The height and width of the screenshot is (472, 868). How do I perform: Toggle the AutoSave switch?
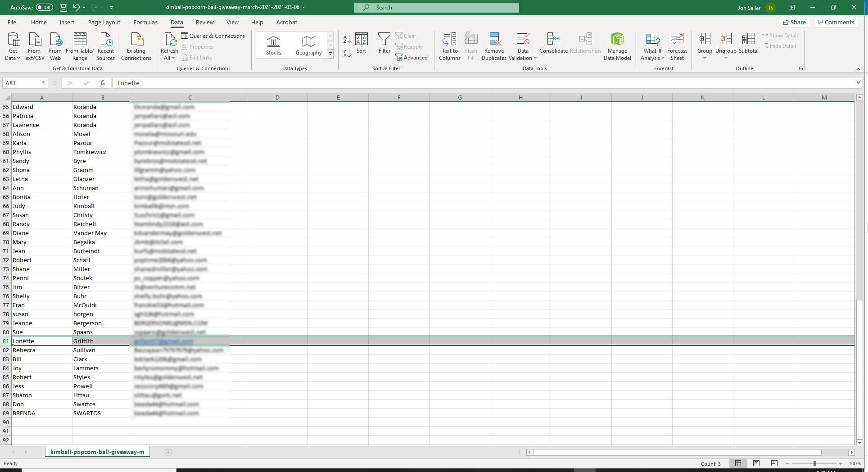click(44, 7)
